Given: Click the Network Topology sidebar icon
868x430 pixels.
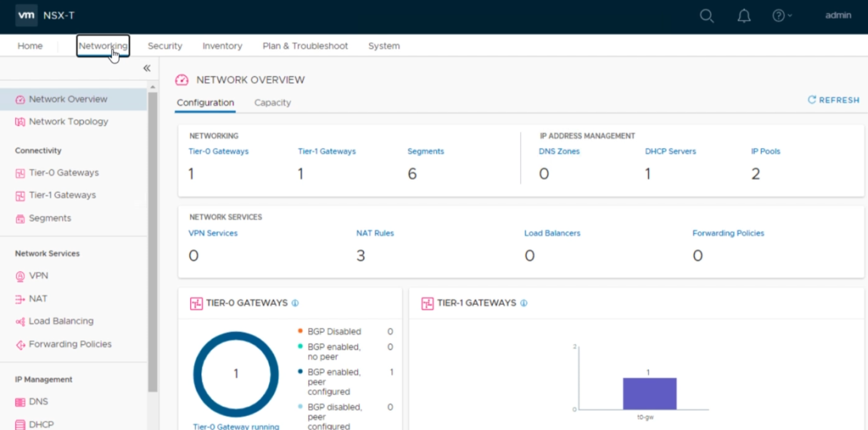Looking at the screenshot, I should (x=20, y=122).
